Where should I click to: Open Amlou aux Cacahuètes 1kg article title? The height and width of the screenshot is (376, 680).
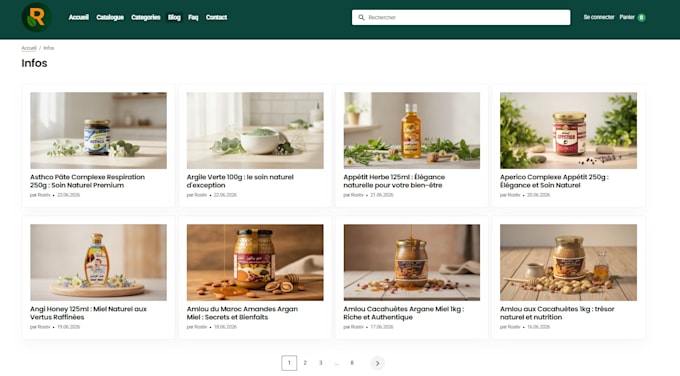[557, 313]
